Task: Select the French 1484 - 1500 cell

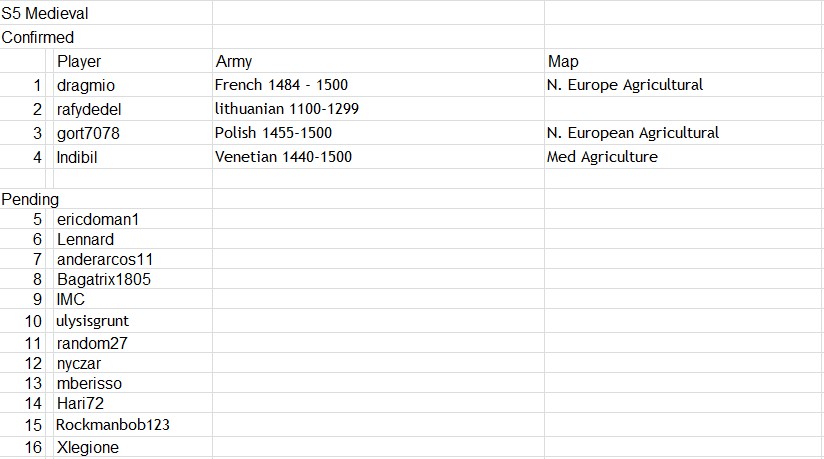Action: tap(378, 85)
